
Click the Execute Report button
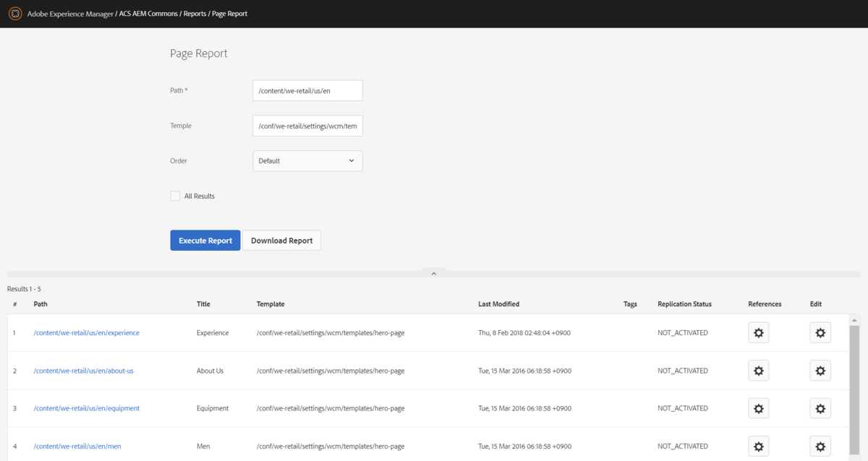(x=205, y=241)
